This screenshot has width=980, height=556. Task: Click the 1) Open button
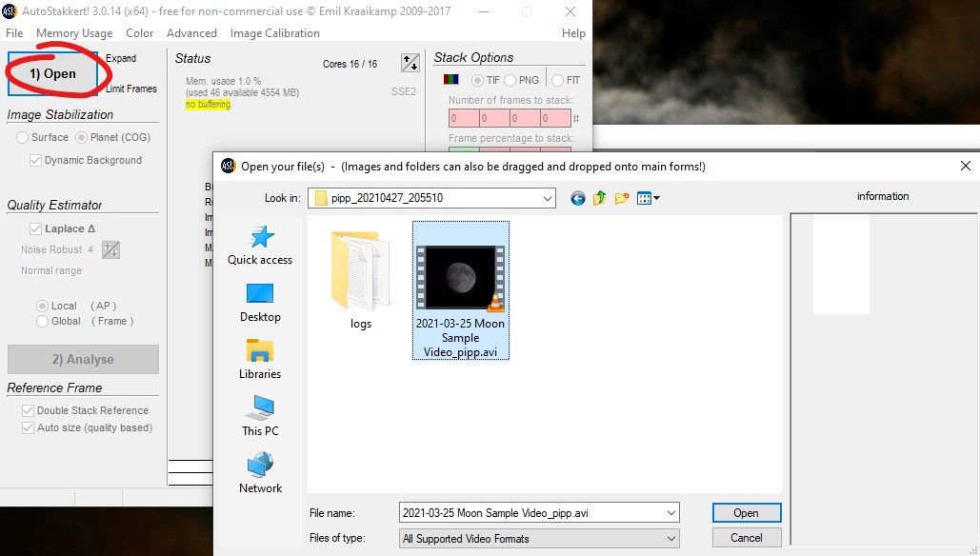click(x=52, y=73)
